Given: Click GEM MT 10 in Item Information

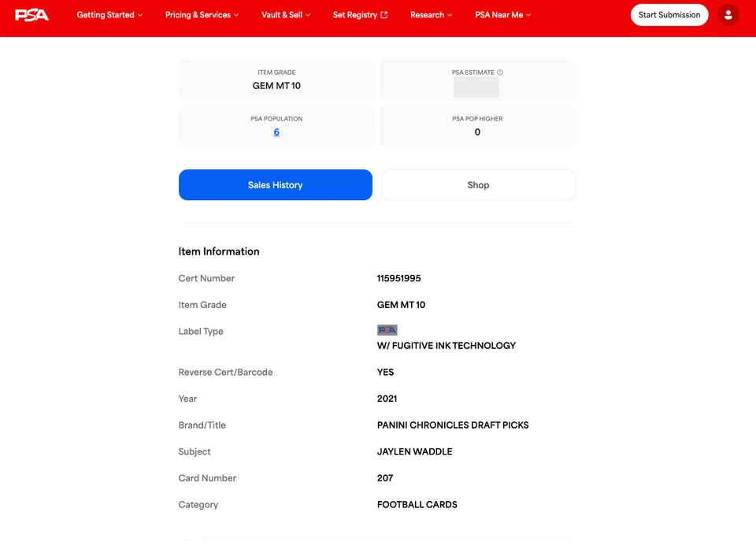Looking at the screenshot, I should pyautogui.click(x=401, y=305).
